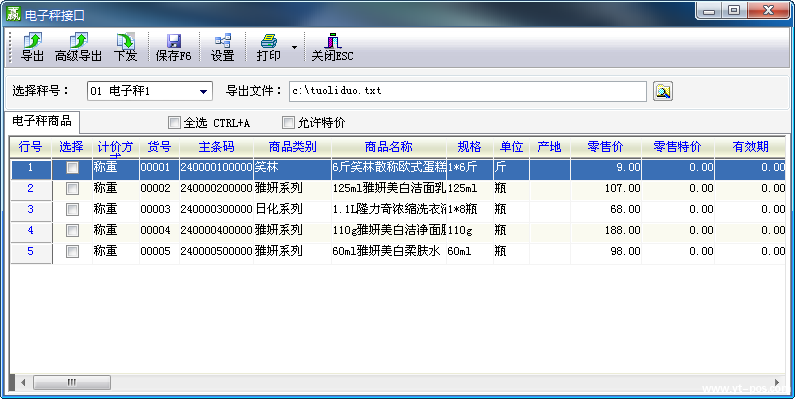The height and width of the screenshot is (399, 795).
Task: Select row number 2 in the grid
Action: click(x=31, y=189)
